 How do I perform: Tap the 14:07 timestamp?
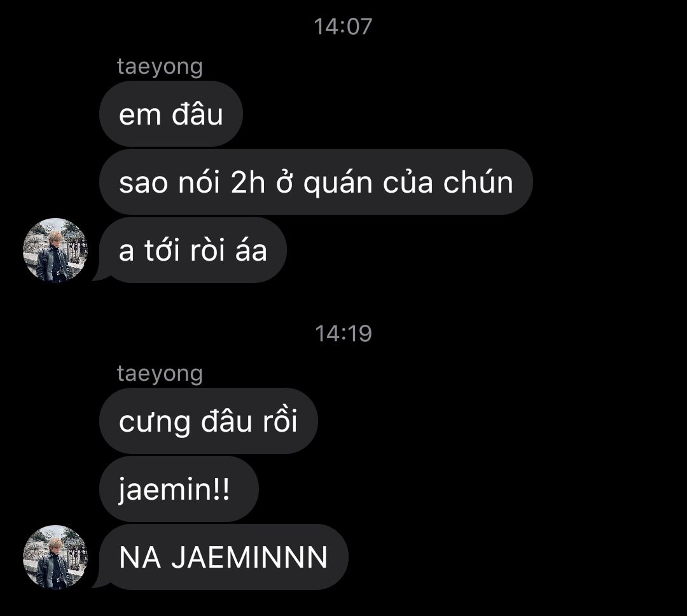pos(343,27)
